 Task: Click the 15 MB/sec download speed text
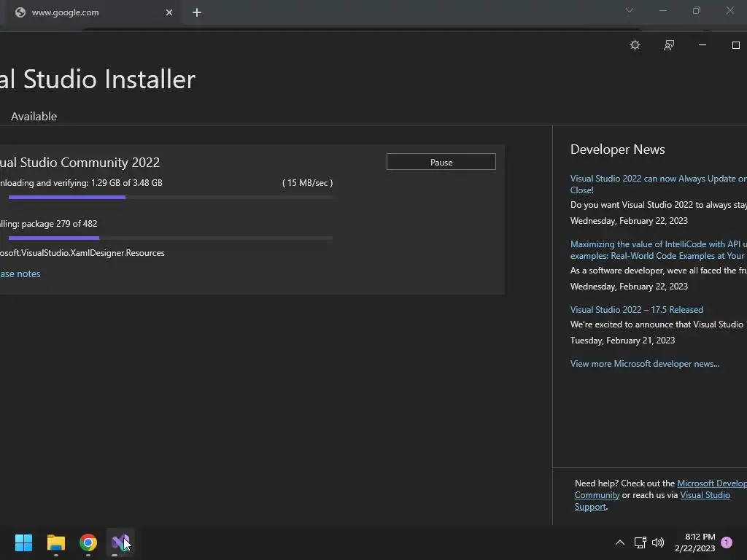click(x=308, y=183)
